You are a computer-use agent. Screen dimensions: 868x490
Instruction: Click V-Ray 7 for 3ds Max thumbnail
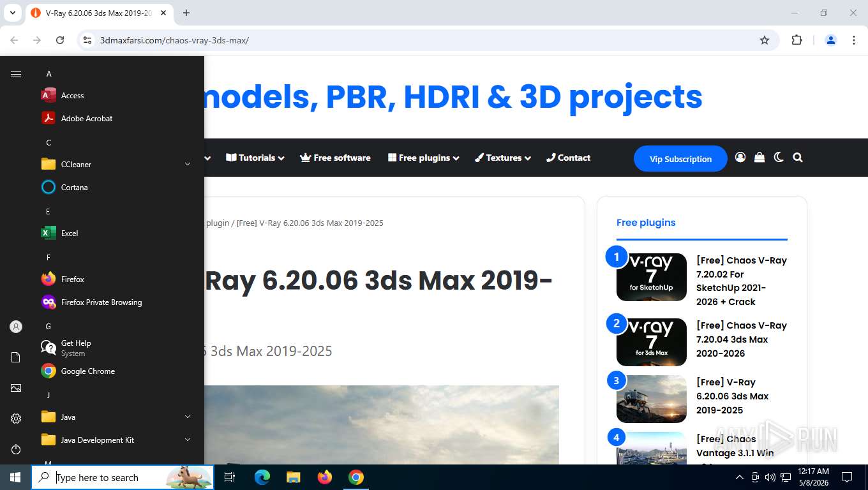pyautogui.click(x=652, y=342)
